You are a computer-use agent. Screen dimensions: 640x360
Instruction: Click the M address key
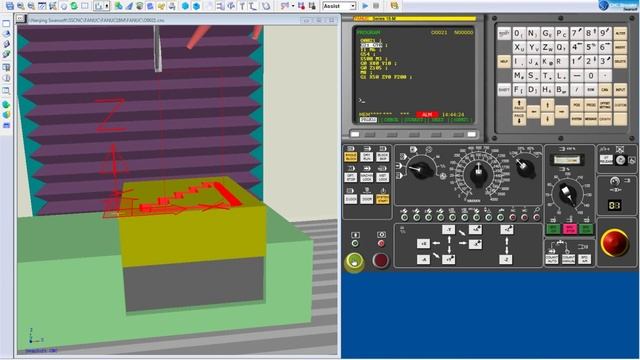tap(519, 76)
